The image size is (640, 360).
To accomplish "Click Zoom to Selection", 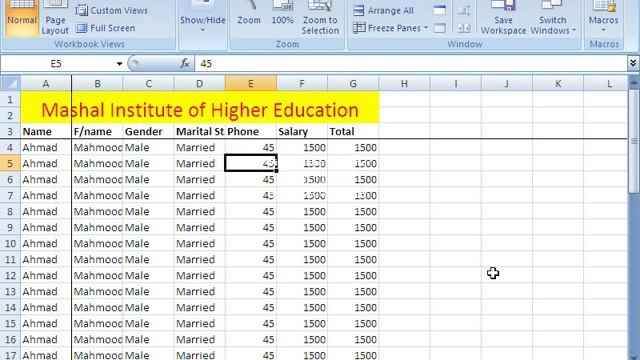I will click(320, 18).
